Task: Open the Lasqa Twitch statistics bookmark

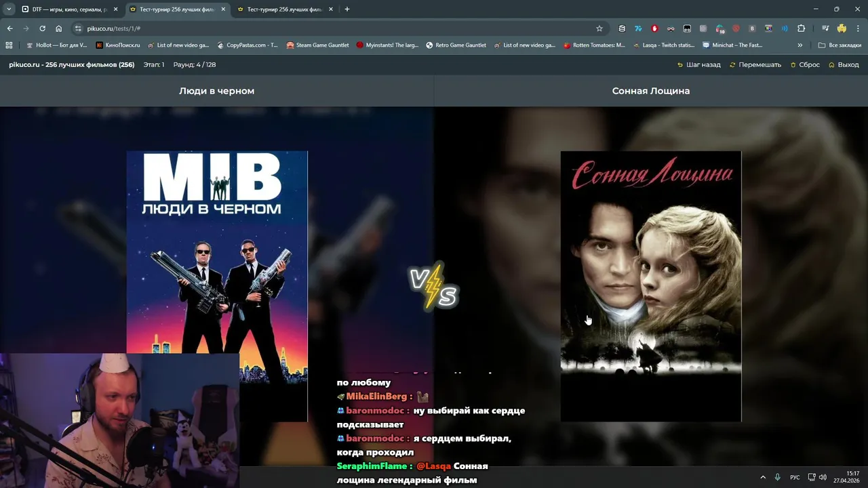Action: pyautogui.click(x=664, y=45)
